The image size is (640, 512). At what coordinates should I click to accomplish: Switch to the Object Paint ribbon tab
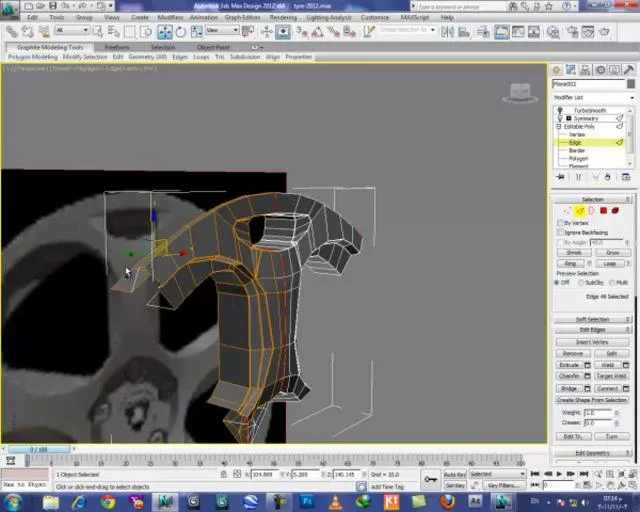point(213,47)
